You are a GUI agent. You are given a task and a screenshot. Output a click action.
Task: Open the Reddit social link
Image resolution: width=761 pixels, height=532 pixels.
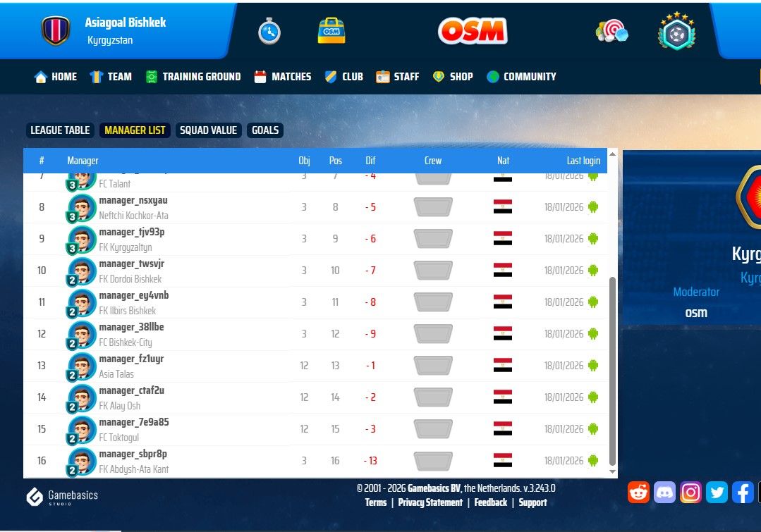[638, 492]
